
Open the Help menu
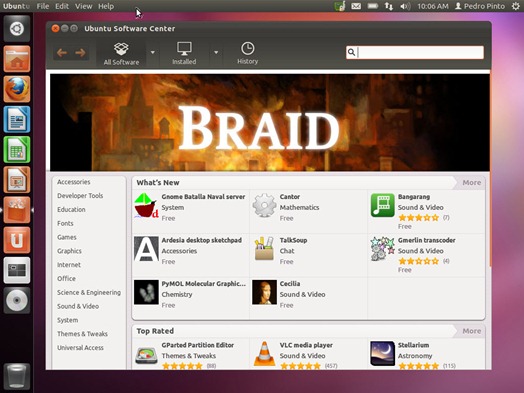106,6
